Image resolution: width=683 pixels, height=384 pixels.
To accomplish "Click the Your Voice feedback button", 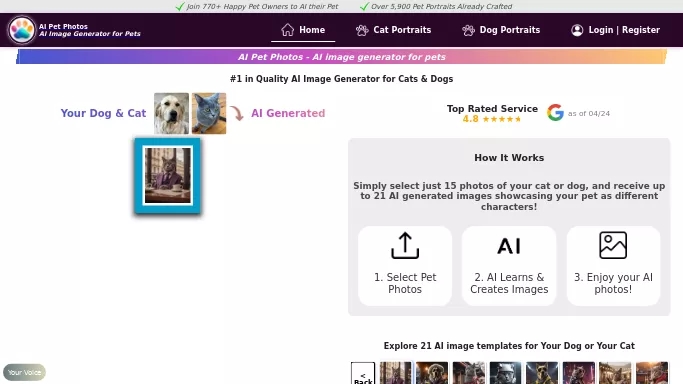I will [x=24, y=372].
